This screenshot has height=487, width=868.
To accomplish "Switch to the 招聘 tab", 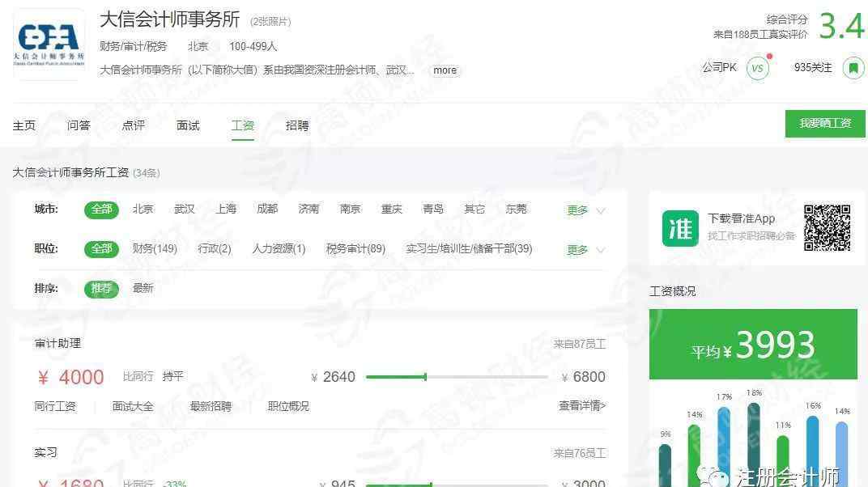I will point(297,125).
